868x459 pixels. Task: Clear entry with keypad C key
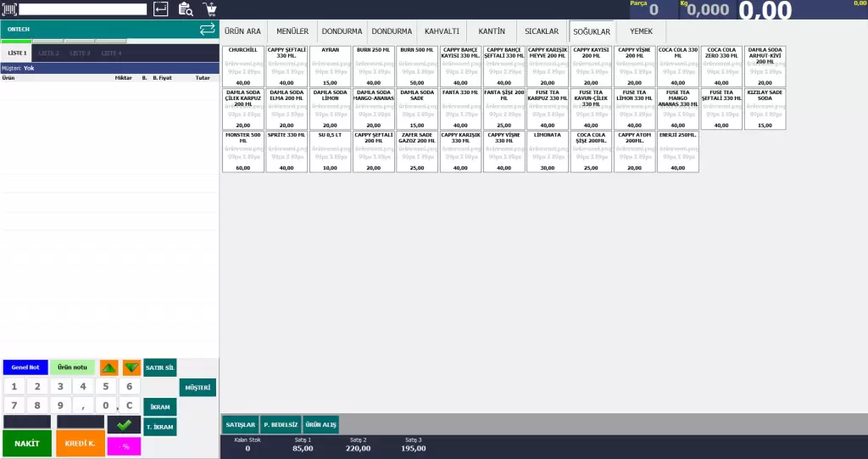point(129,406)
